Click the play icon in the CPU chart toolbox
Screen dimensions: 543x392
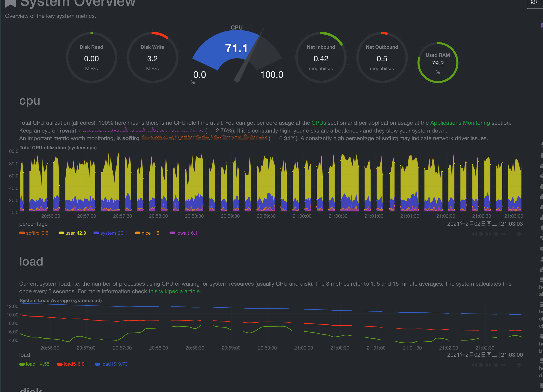click(x=481, y=234)
